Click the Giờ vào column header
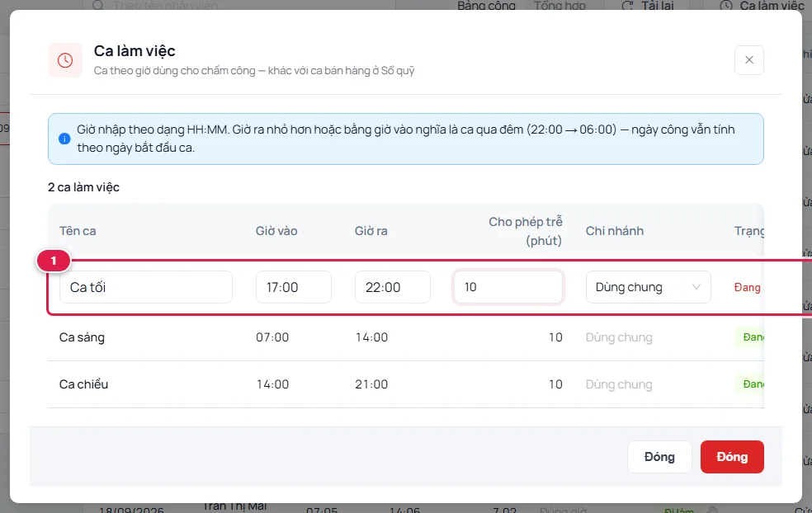The height and width of the screenshot is (513, 812). [276, 231]
